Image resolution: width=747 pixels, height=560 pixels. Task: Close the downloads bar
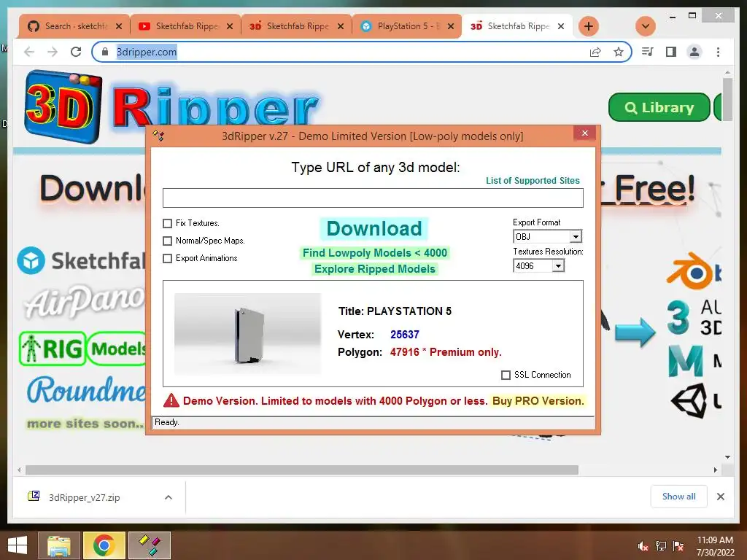(720, 497)
